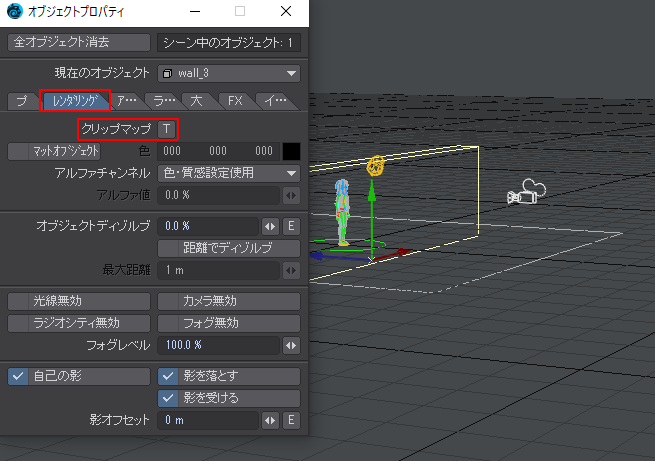The image size is (655, 461).
Task: Click the red 000 color value
Action: (172, 151)
